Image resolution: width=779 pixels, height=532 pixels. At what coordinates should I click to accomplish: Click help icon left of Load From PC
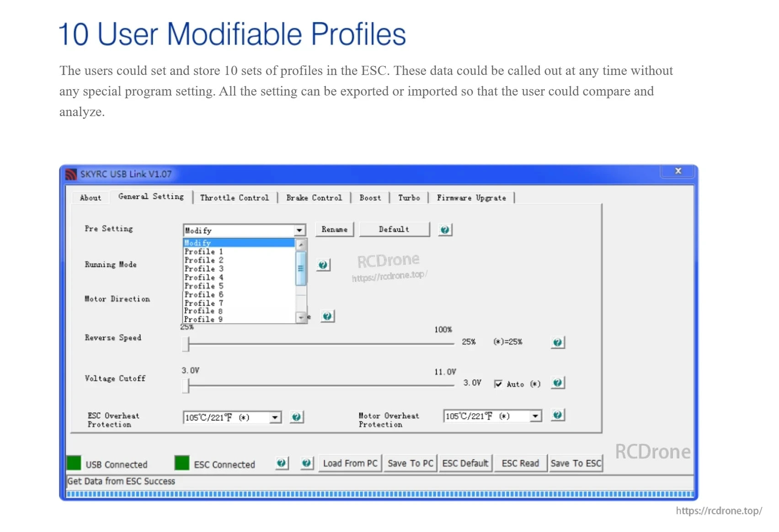(x=306, y=463)
